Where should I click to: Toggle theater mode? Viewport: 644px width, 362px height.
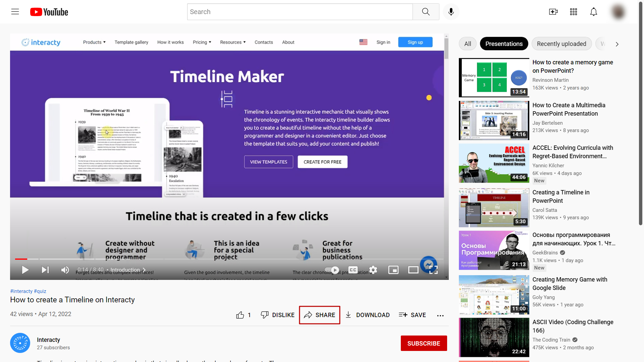(413, 270)
